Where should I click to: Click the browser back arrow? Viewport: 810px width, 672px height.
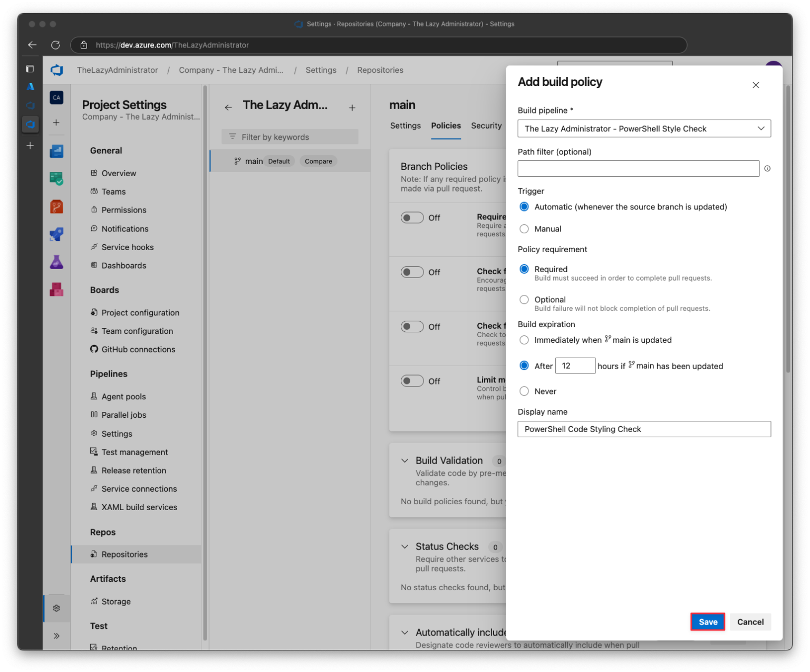[32, 45]
